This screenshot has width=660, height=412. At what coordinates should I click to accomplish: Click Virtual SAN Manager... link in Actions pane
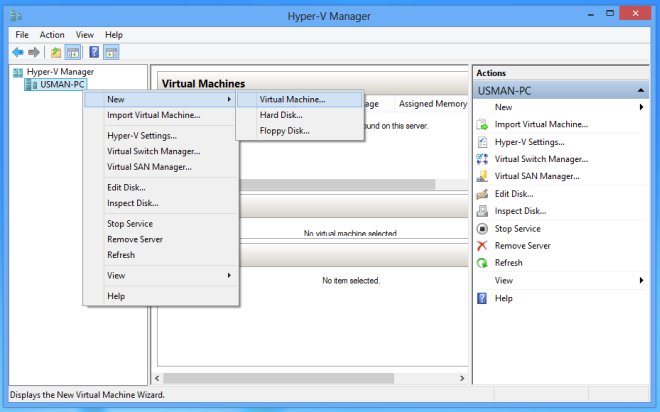pyautogui.click(x=537, y=176)
